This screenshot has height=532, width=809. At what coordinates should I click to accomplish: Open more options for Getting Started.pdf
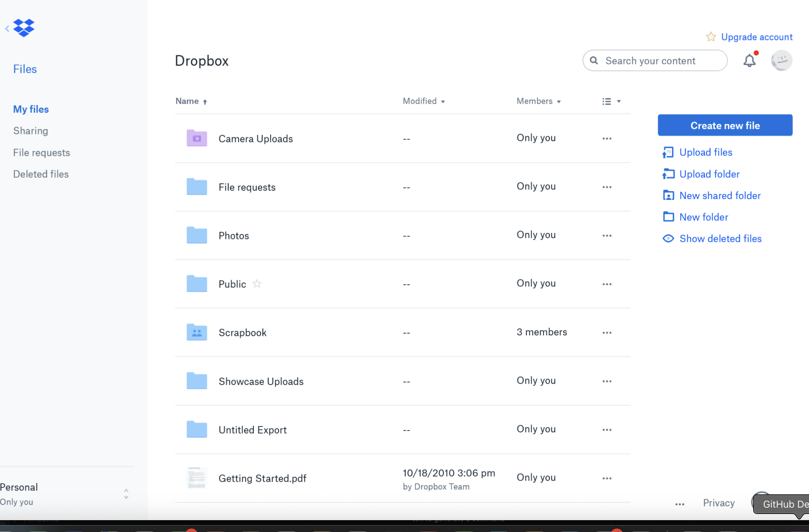tap(607, 478)
